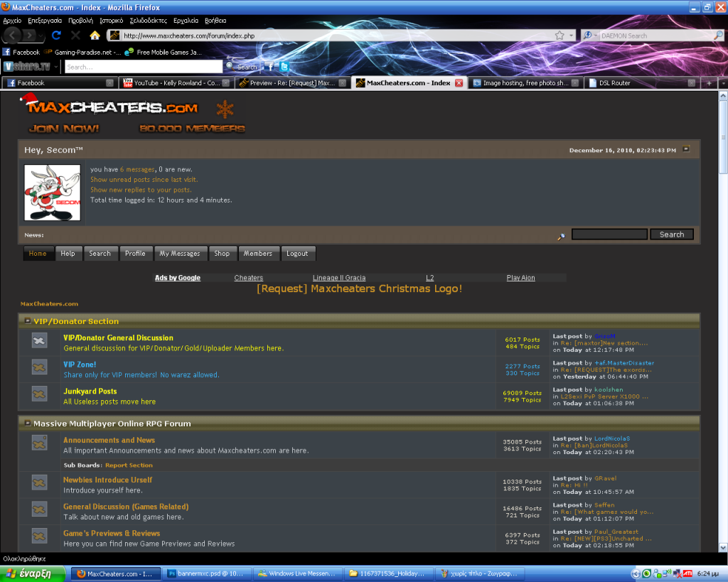The height and width of the screenshot is (582, 728).
Task: Click the Secom Bugs Bunny avatar
Action: coord(52,193)
